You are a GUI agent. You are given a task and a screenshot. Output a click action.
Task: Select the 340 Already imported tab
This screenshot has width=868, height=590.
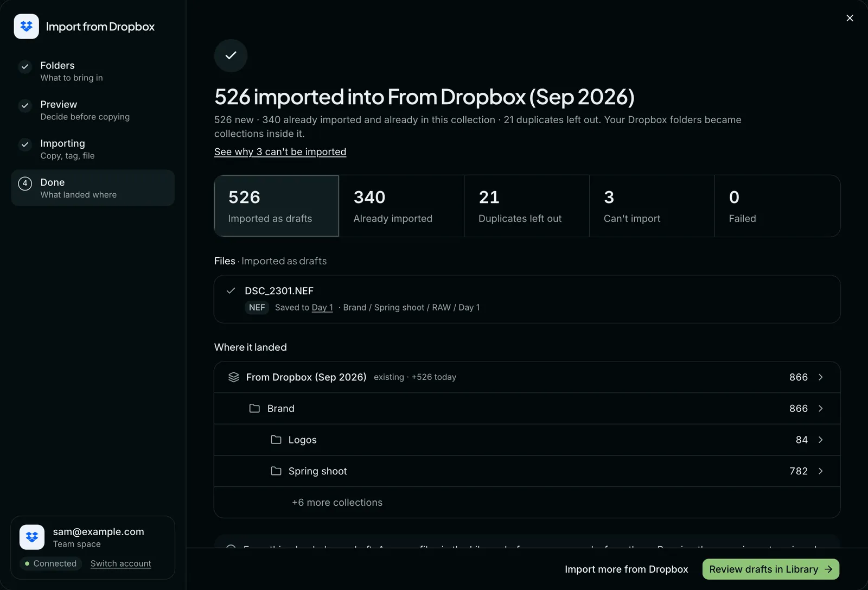point(401,206)
